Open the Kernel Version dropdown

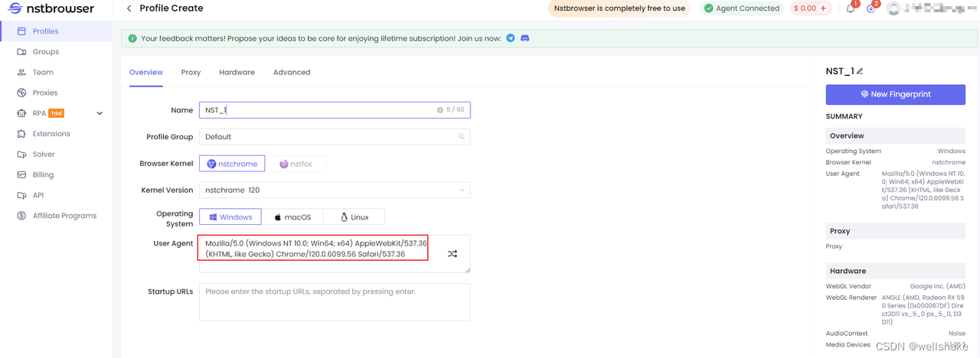[335, 190]
